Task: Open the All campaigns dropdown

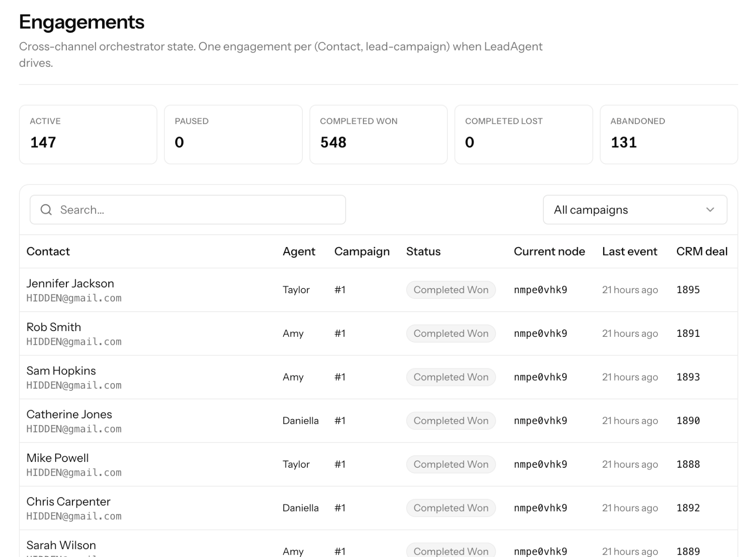Action: tap(635, 210)
